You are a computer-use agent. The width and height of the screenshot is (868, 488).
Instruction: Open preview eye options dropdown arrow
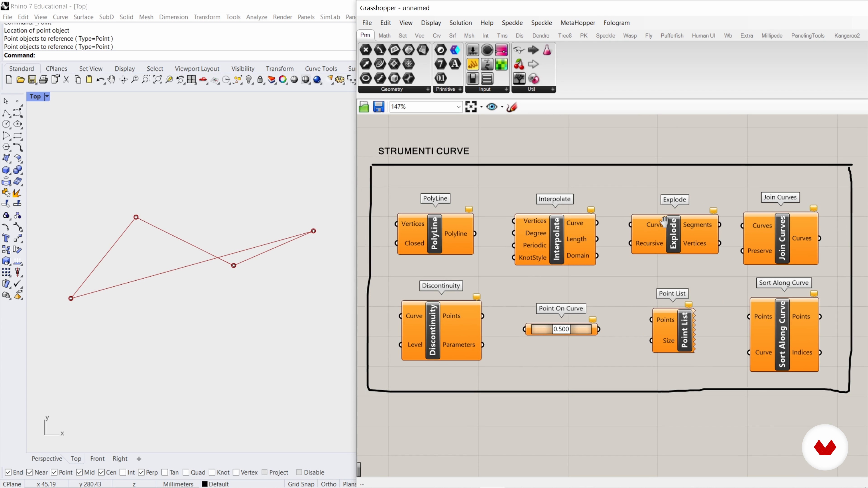[x=502, y=107]
